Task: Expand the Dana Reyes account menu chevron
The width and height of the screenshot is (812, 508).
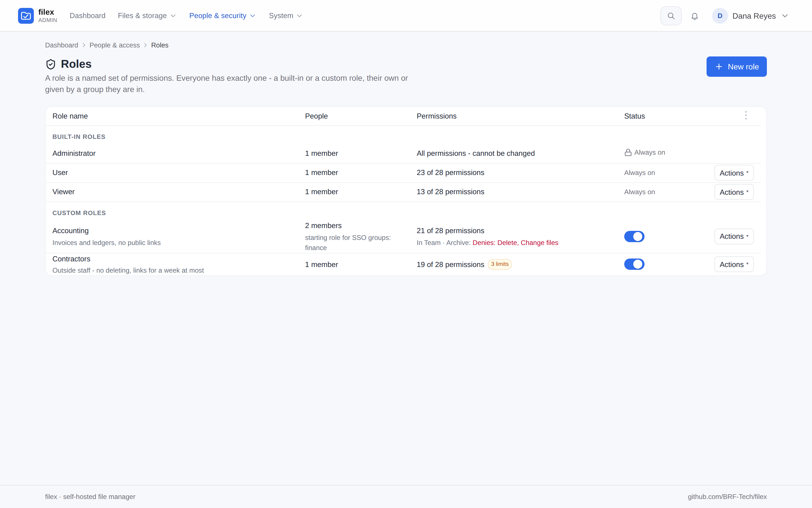Action: point(785,16)
